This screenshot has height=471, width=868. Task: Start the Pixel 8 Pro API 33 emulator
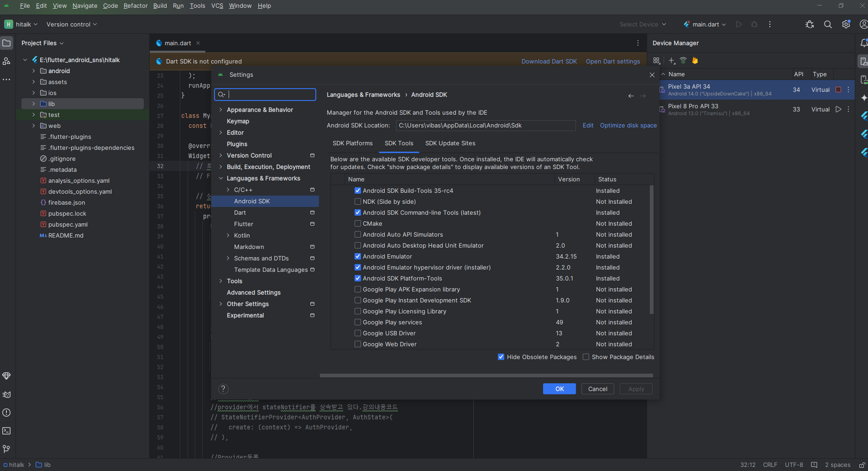(x=838, y=109)
